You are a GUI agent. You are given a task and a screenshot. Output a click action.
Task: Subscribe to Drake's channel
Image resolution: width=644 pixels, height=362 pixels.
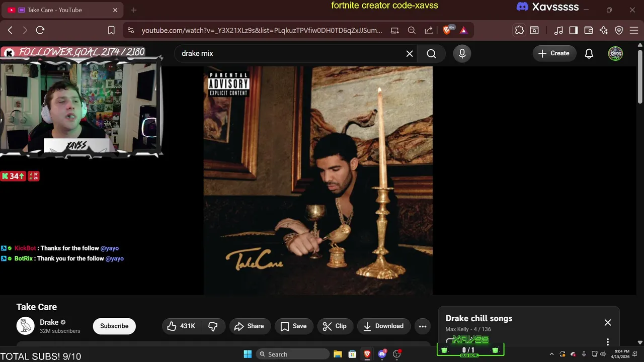(x=114, y=326)
